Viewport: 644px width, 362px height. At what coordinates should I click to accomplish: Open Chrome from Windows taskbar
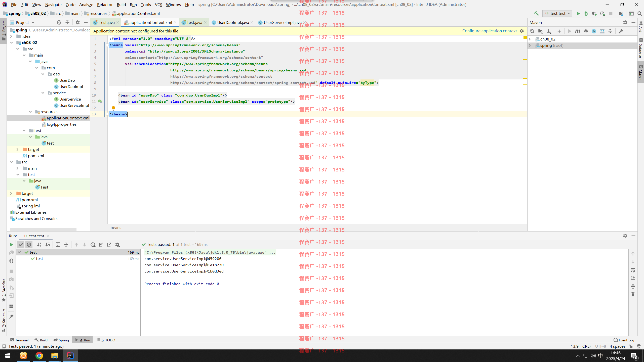coord(39,355)
